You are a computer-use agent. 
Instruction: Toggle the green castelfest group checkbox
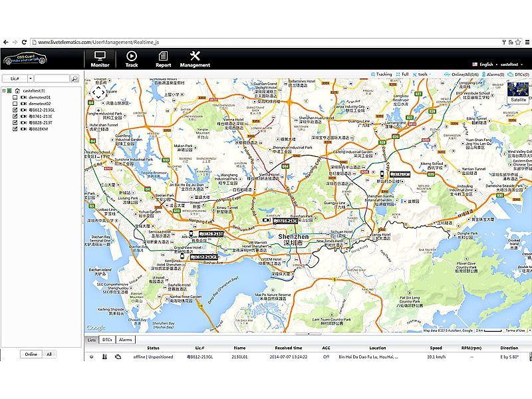click(x=9, y=91)
